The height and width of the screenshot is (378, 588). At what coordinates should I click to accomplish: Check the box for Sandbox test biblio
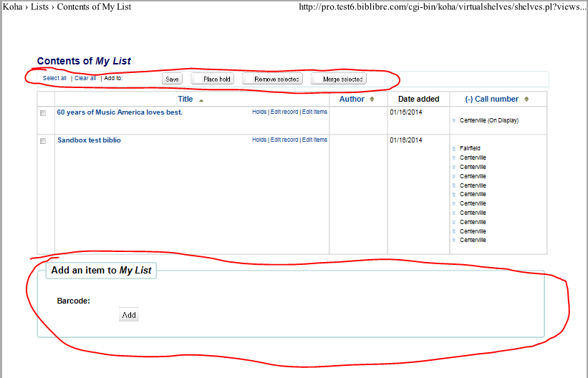[x=43, y=141]
